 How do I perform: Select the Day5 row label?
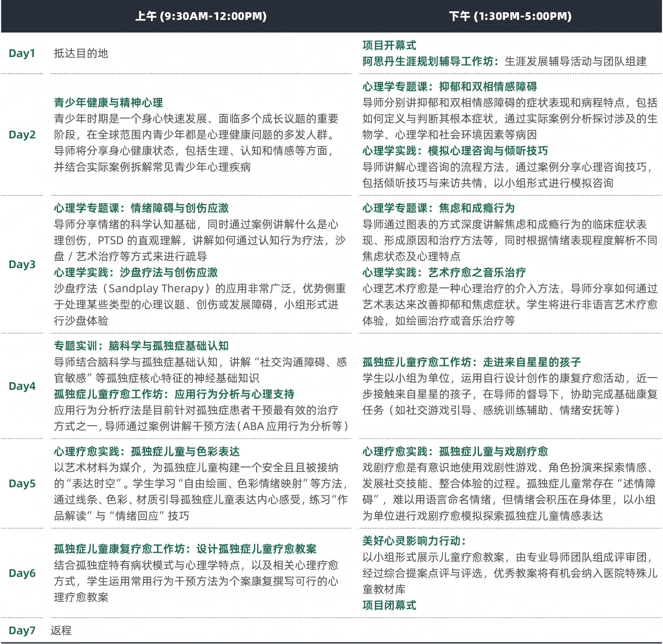click(x=22, y=484)
